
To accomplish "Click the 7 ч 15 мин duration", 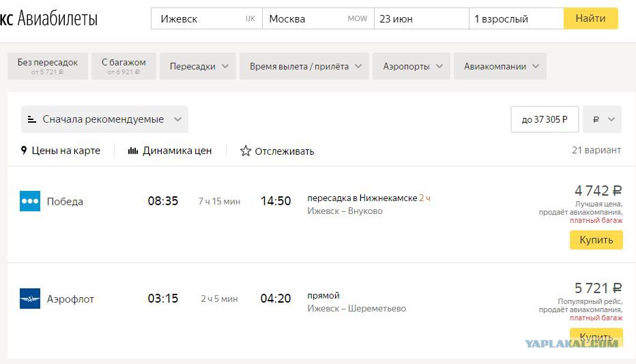I will point(220,202).
